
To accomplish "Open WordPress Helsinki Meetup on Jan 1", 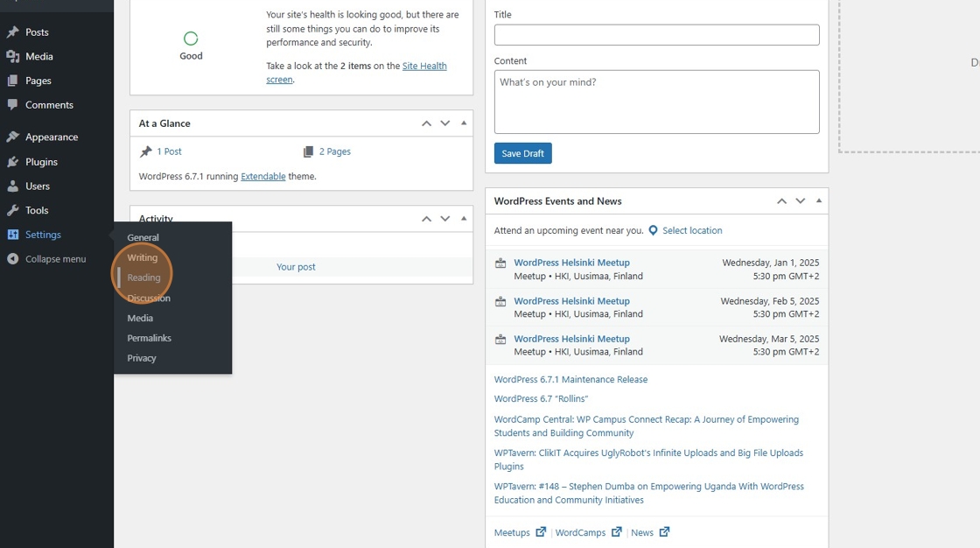I will pyautogui.click(x=572, y=263).
